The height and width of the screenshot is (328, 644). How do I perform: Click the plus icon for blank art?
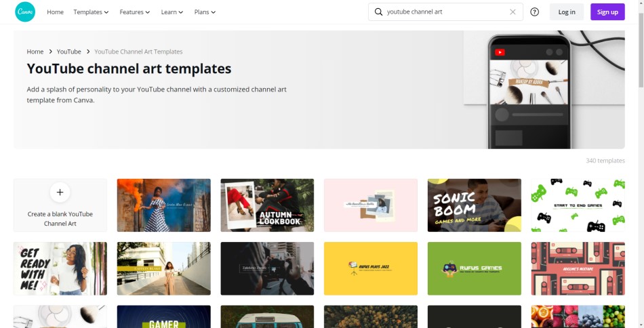click(60, 192)
